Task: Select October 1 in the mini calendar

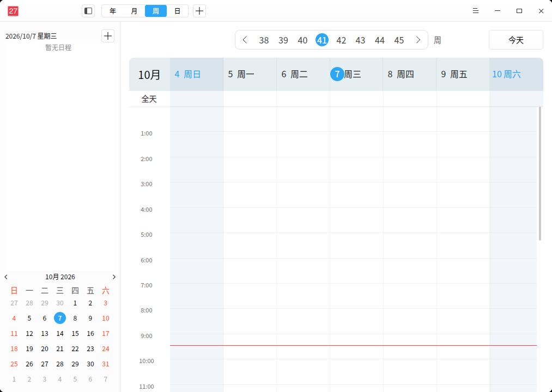Action: click(75, 303)
